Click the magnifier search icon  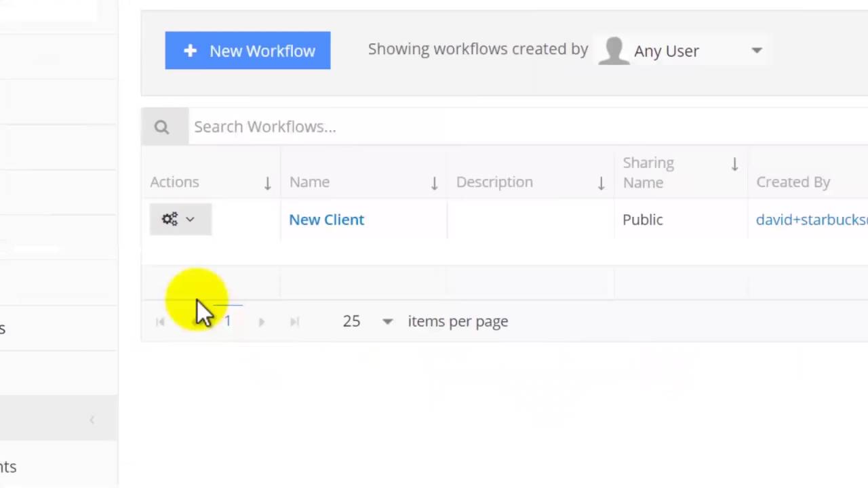click(161, 127)
